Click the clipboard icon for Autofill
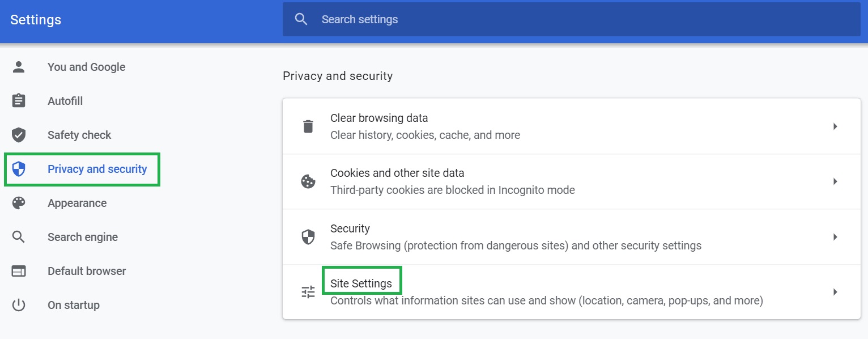The image size is (868, 339). click(x=19, y=101)
